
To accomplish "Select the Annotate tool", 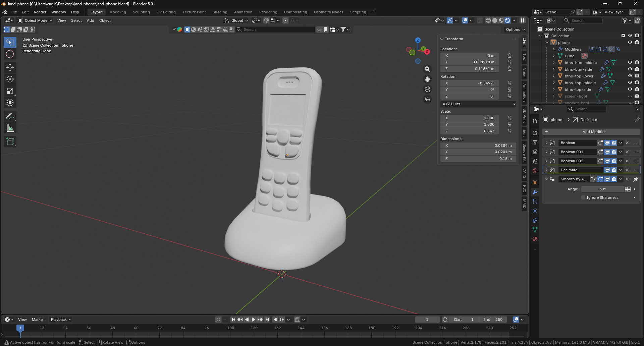I will click(x=10, y=116).
